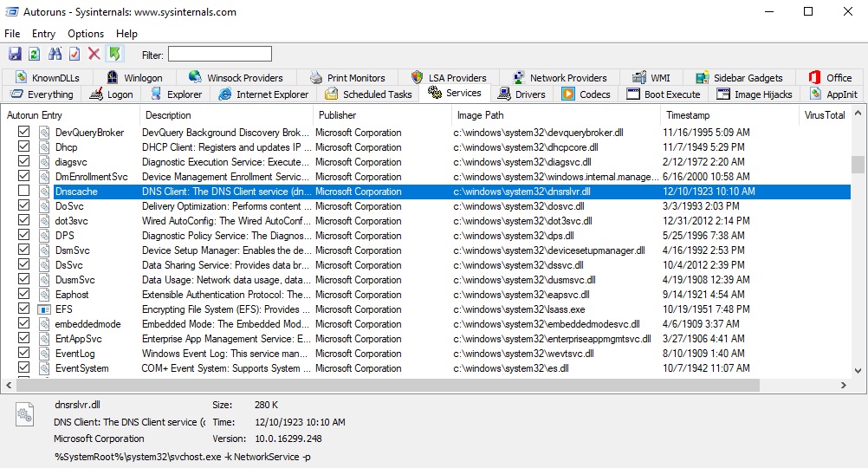Click the Find binoculars icon
This screenshot has height=468, width=868.
point(55,54)
